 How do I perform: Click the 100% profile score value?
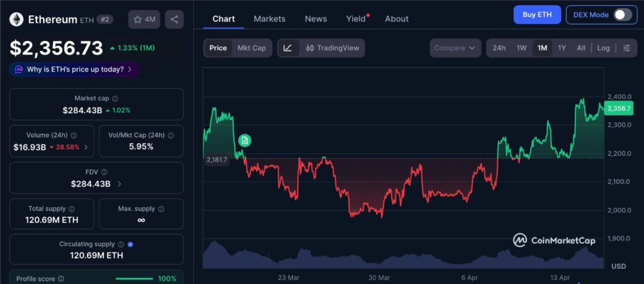coord(167,279)
